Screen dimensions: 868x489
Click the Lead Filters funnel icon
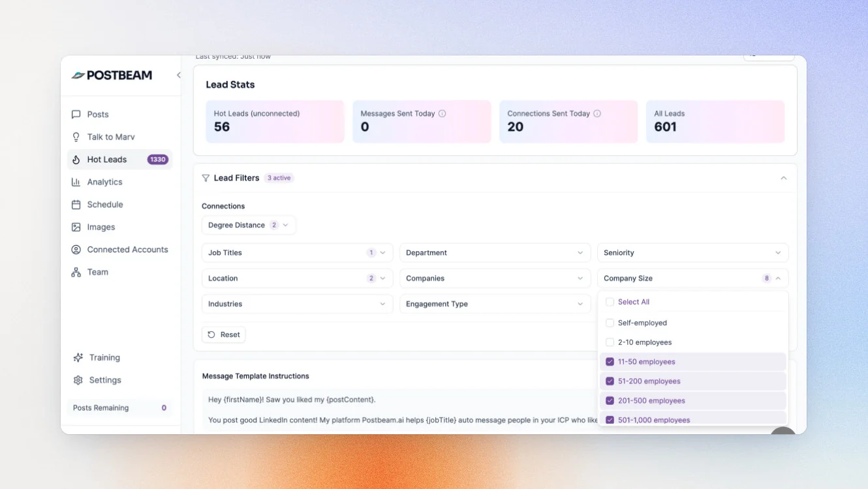pyautogui.click(x=206, y=178)
